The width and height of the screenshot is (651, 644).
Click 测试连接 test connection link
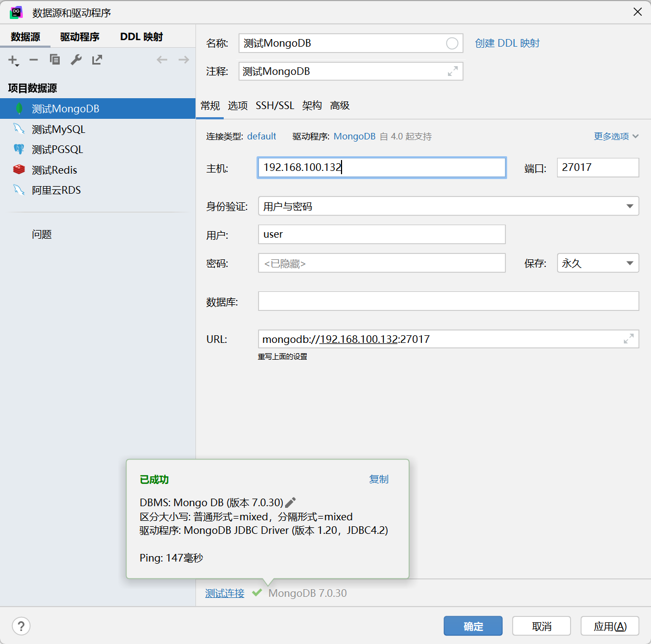pyautogui.click(x=225, y=593)
